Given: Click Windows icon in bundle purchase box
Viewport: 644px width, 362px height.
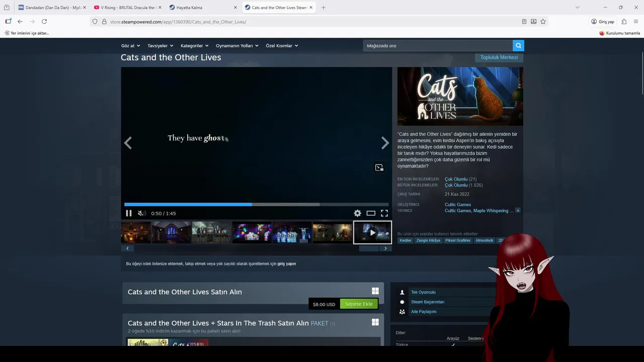Looking at the screenshot, I should pyautogui.click(x=375, y=322).
